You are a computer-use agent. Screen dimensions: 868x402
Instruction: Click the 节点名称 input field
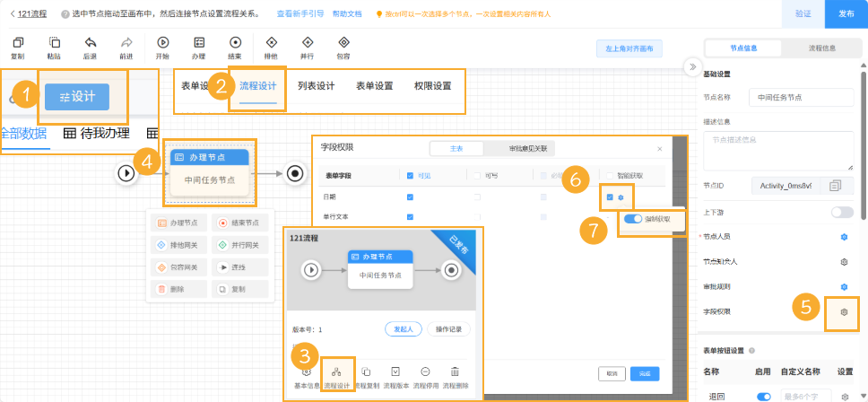[801, 97]
